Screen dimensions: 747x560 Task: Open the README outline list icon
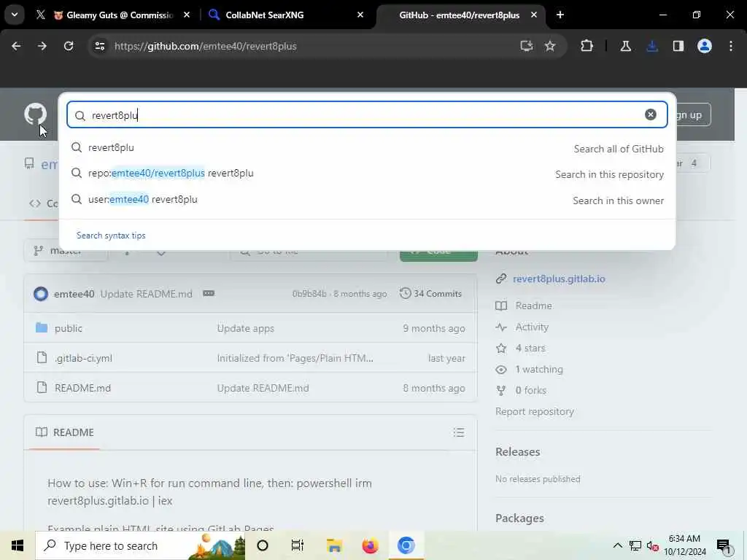(x=459, y=432)
